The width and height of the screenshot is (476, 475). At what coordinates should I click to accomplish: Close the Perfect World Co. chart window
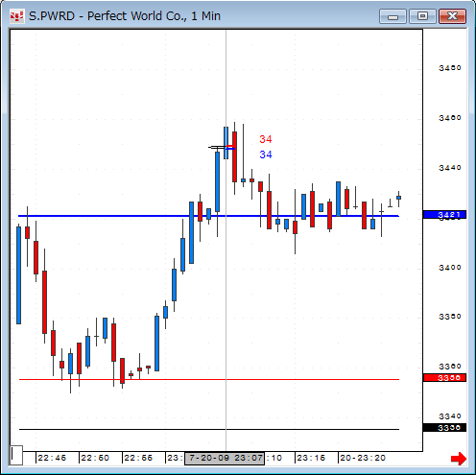click(x=452, y=16)
